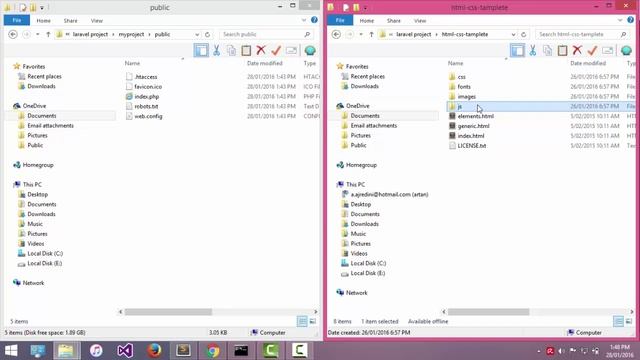Switch to details view icon in public window

302,322
